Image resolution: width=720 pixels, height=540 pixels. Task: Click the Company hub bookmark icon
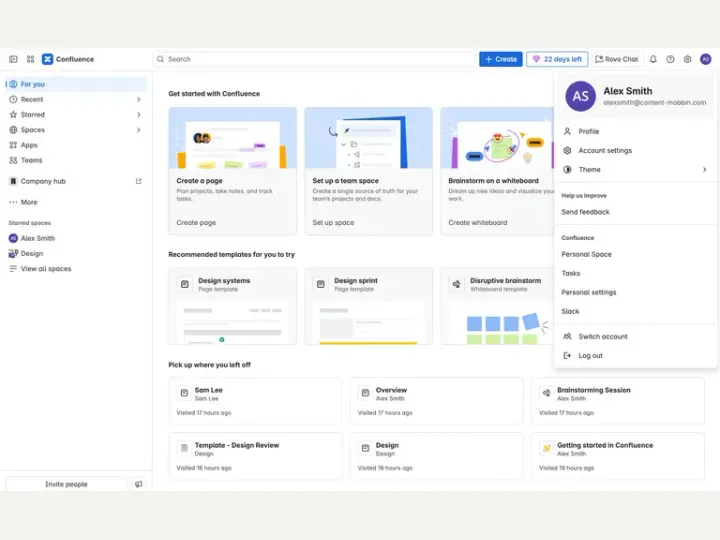tap(13, 181)
